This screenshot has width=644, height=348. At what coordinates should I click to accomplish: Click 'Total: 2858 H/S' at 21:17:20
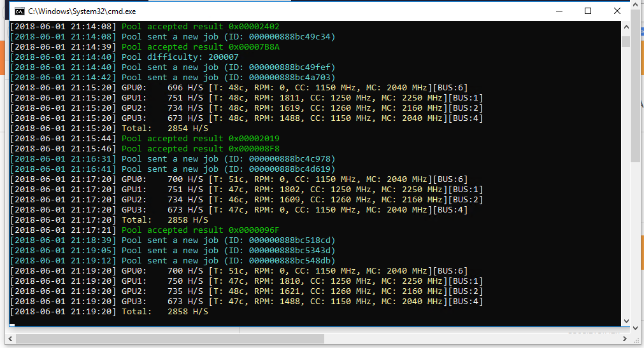click(109, 220)
